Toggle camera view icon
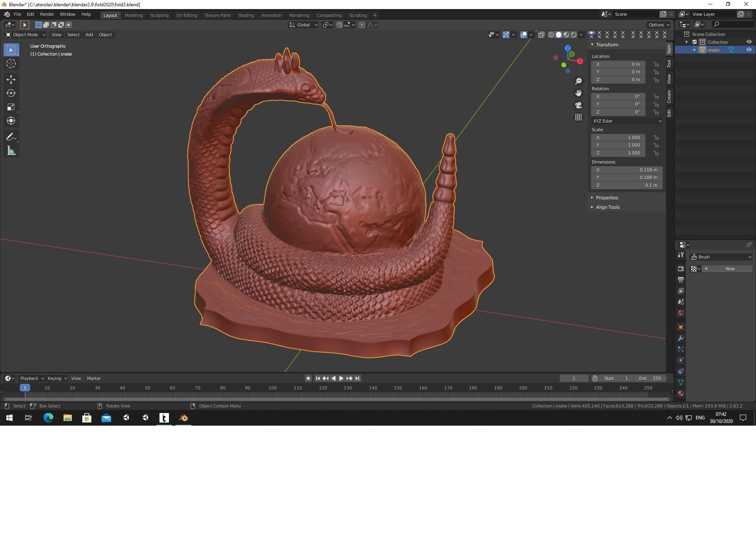This screenshot has height=536, width=756. click(578, 105)
